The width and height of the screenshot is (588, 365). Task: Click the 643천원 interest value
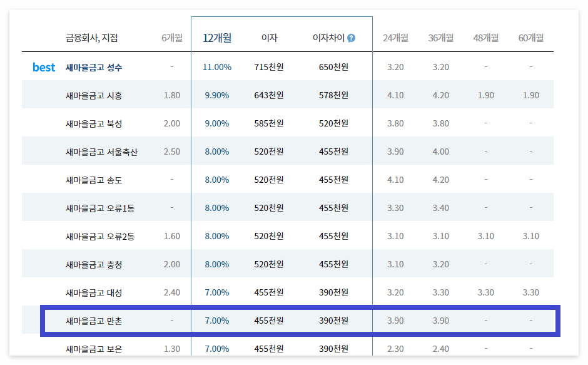click(269, 95)
